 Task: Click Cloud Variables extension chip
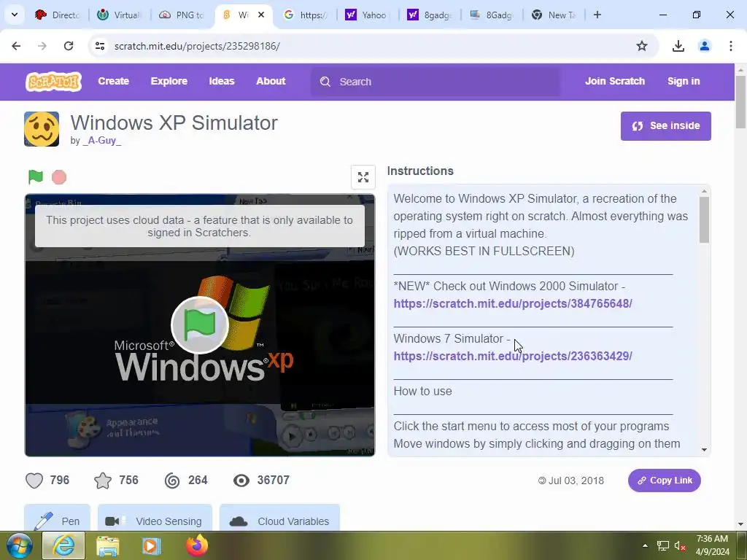(279, 519)
